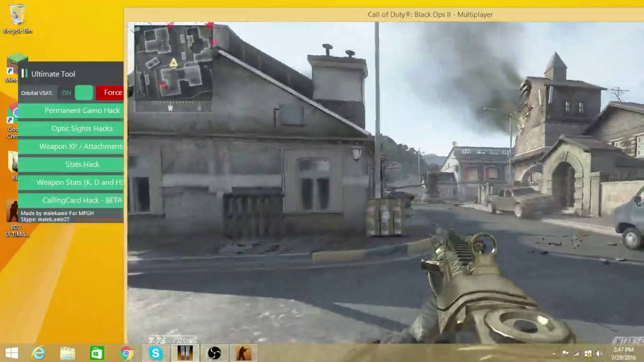
Task: Open the volume control in system tray
Action: pos(599,353)
